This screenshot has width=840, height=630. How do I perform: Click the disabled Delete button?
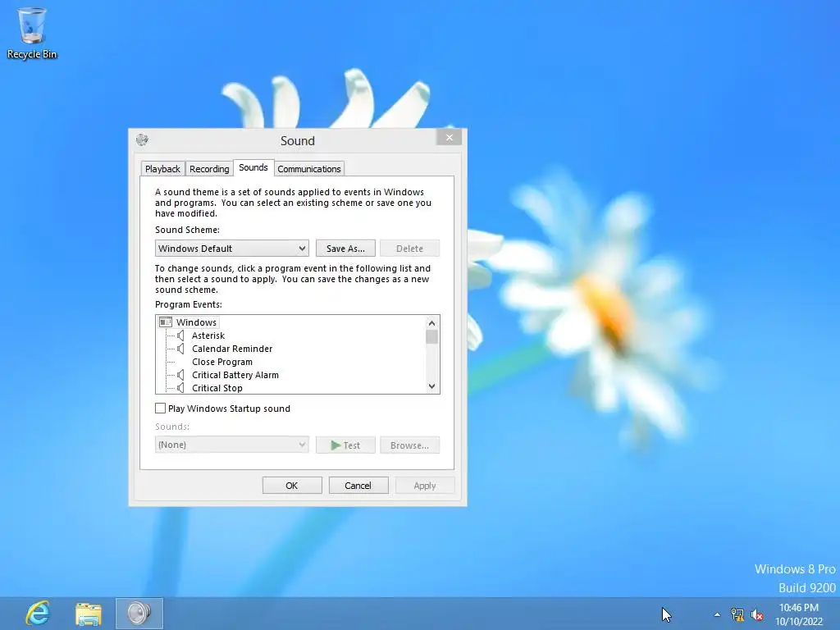pyautogui.click(x=410, y=249)
